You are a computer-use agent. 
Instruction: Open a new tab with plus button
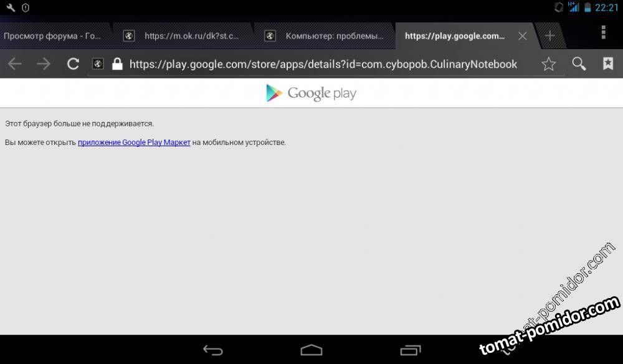(x=549, y=35)
